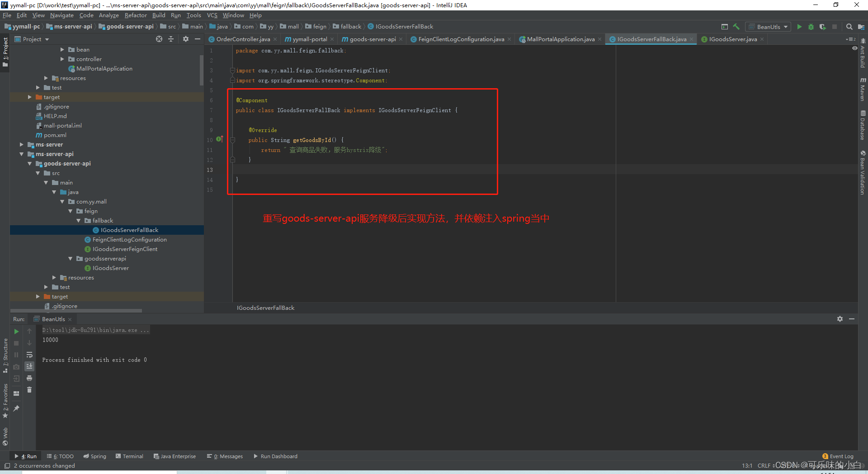Show hidden editor tabs list dropdown
The image size is (868, 474).
pos(850,39)
